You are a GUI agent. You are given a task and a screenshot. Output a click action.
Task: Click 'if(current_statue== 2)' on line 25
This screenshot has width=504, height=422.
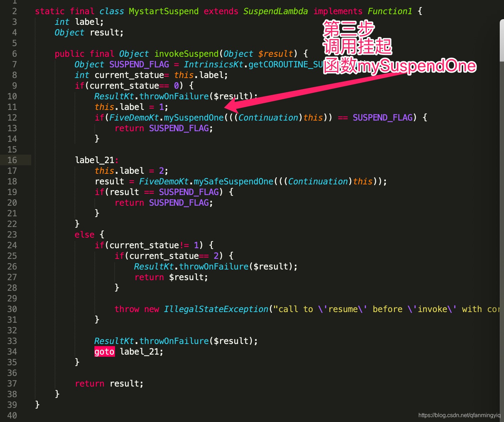(169, 256)
